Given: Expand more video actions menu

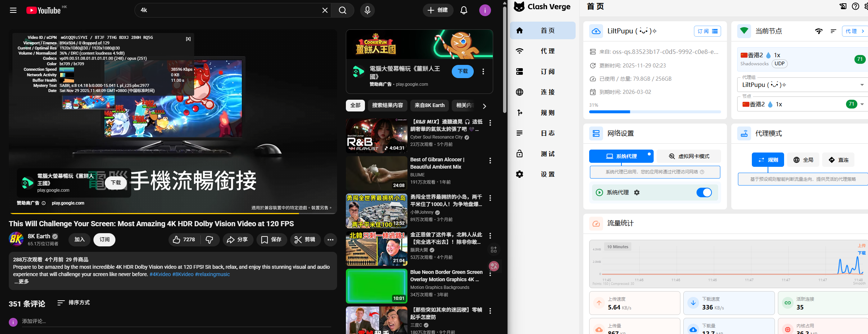Looking at the screenshot, I should [330, 239].
